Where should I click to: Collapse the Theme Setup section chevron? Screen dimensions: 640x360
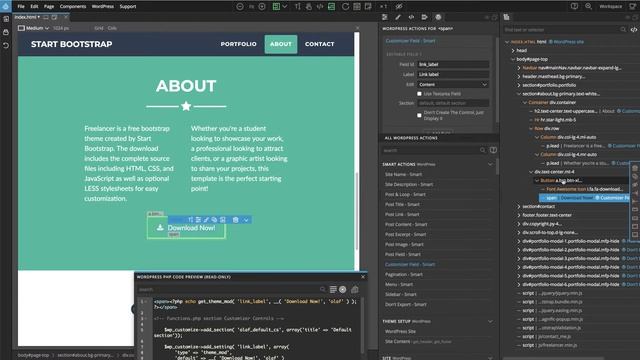pyautogui.click(x=490, y=321)
